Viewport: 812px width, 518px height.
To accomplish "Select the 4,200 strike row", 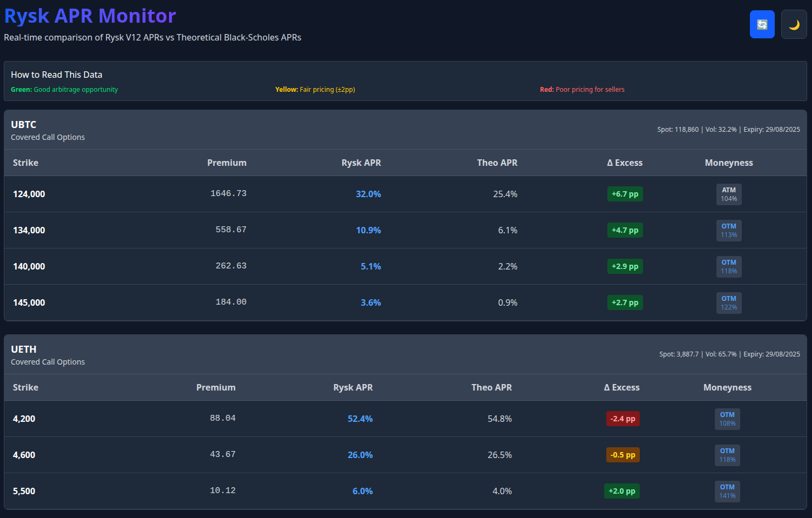I will pos(405,419).
